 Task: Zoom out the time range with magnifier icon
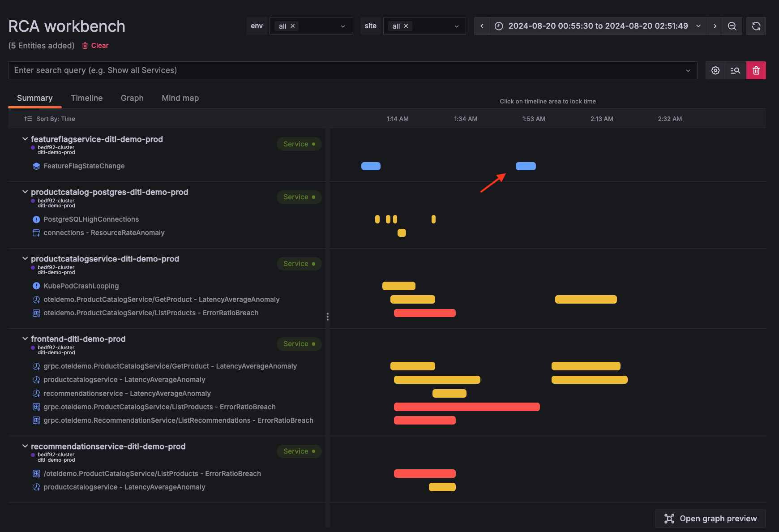coord(732,26)
